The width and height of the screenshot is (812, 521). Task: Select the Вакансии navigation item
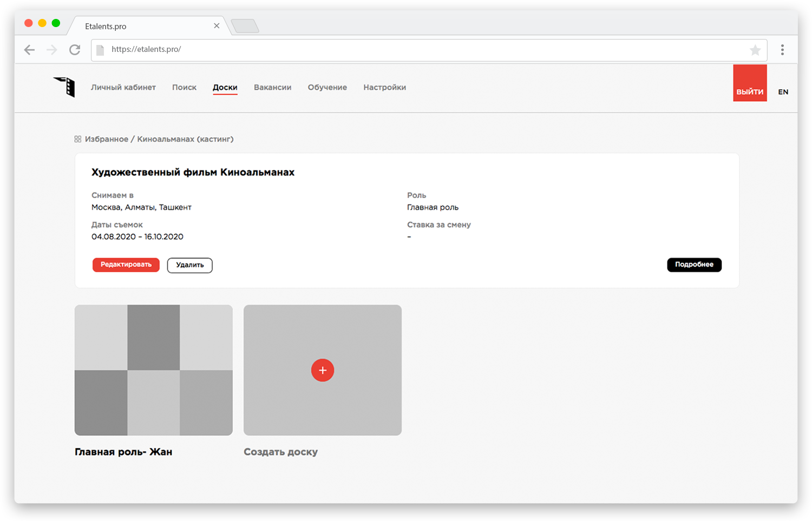[x=272, y=87]
